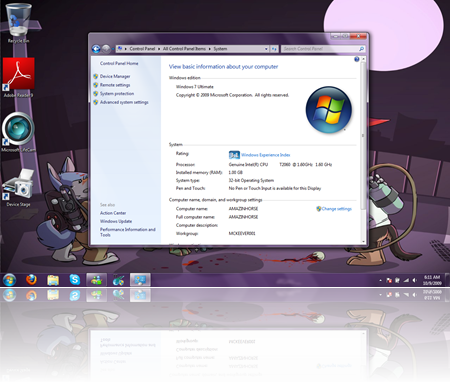
Task: Click the Back arrow in the System window
Action: 96,49
